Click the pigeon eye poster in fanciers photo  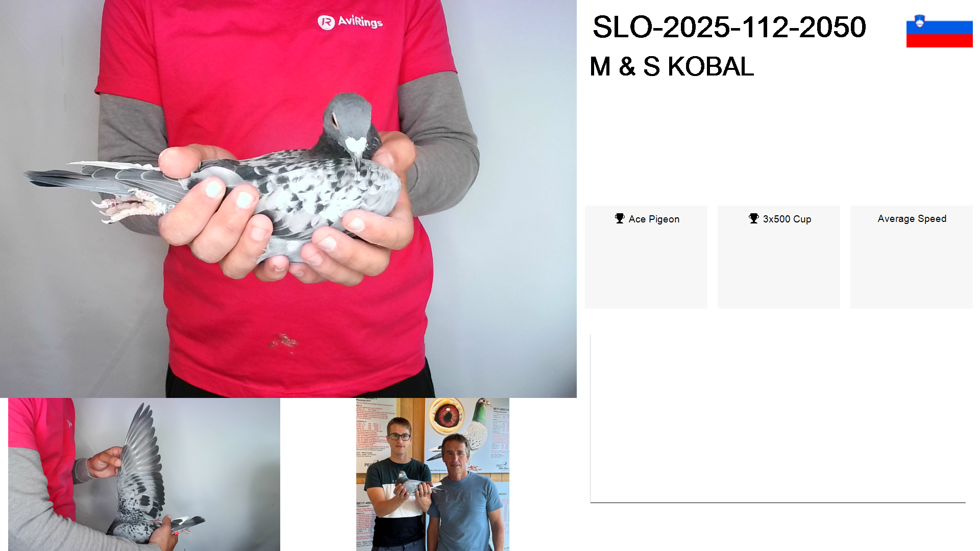click(447, 416)
